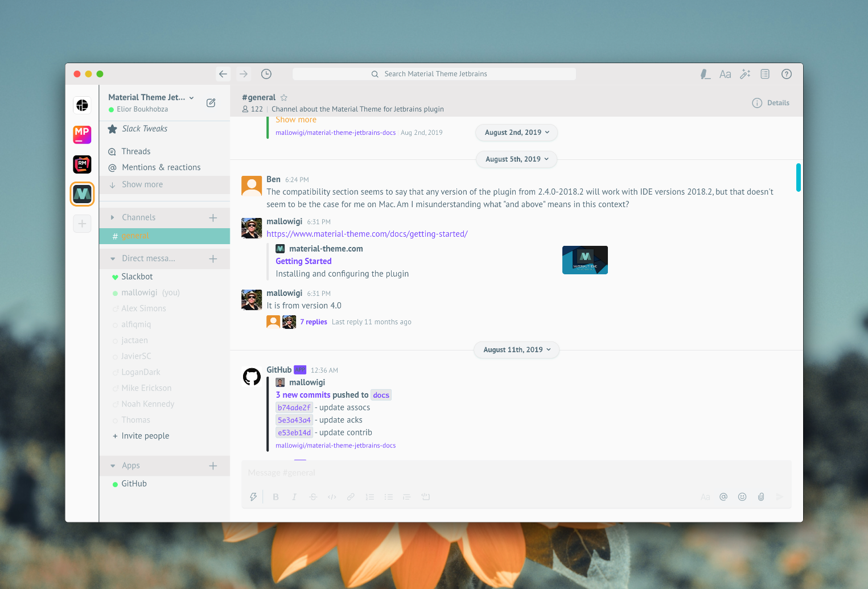The width and height of the screenshot is (868, 589).
Task: Click the magic wand tweaks icon
Action: (x=745, y=74)
